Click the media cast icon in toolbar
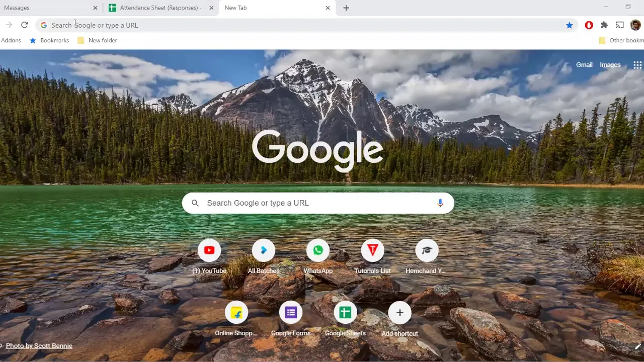 [620, 25]
